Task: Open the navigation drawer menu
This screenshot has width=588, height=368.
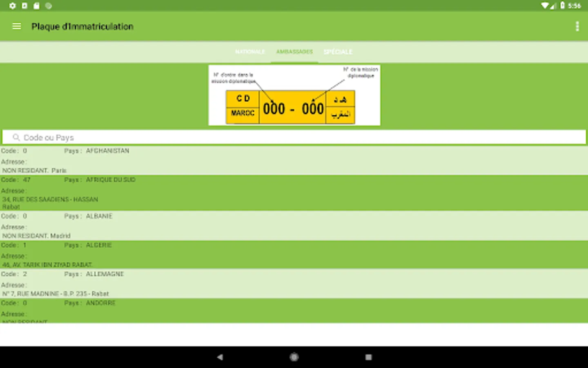Action: point(16,26)
